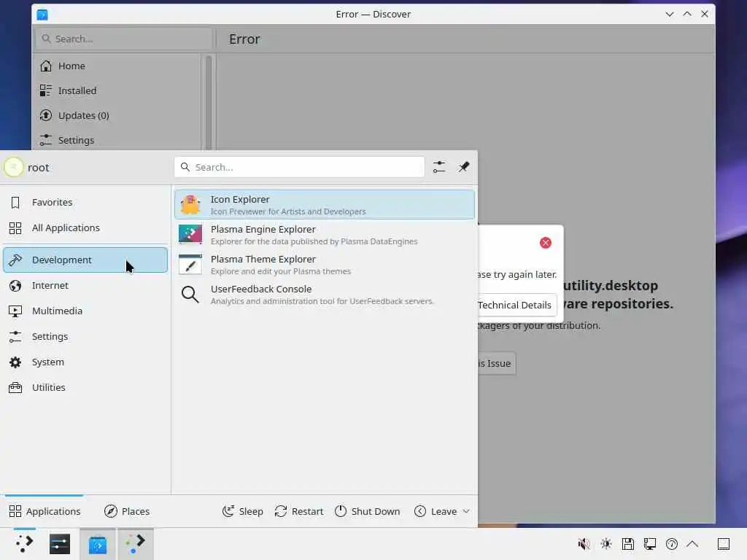Image resolution: width=747 pixels, height=560 pixels.
Task: Click the last taskbar task icon
Action: tap(135, 544)
